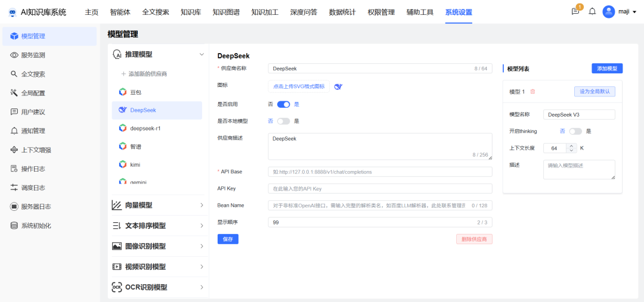Expand the 视频识别模型 section chevron

click(x=202, y=267)
